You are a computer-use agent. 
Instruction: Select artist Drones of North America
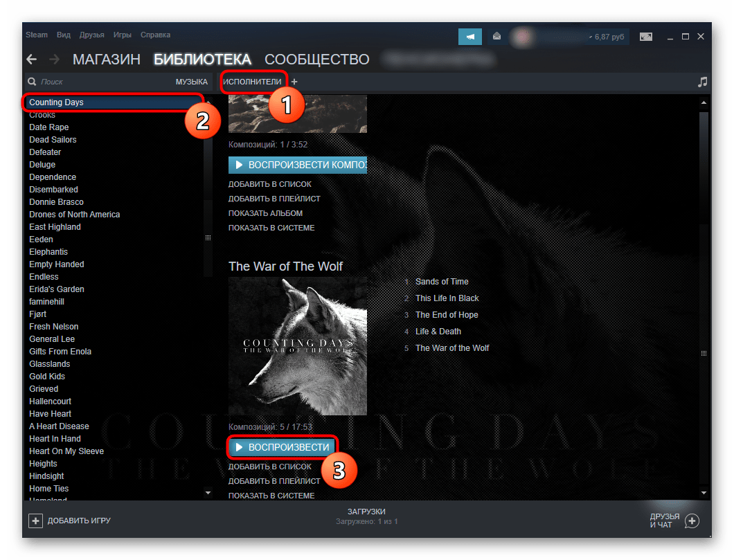pyautogui.click(x=74, y=215)
